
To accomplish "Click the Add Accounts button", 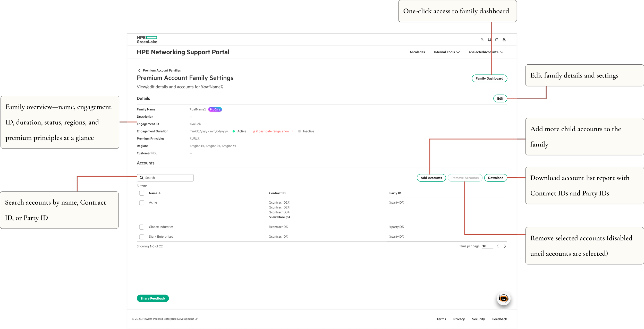I will (431, 178).
